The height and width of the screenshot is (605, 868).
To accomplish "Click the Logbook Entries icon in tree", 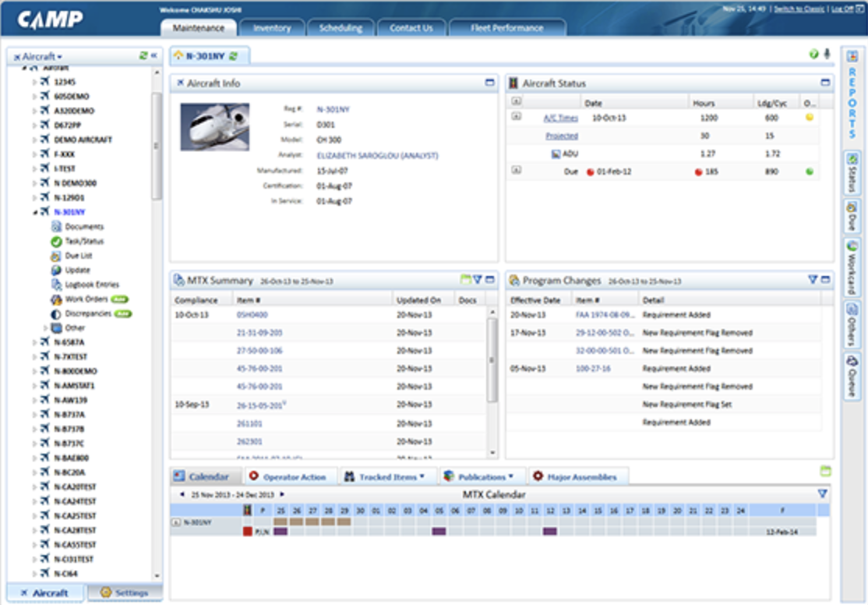I will pyautogui.click(x=56, y=285).
